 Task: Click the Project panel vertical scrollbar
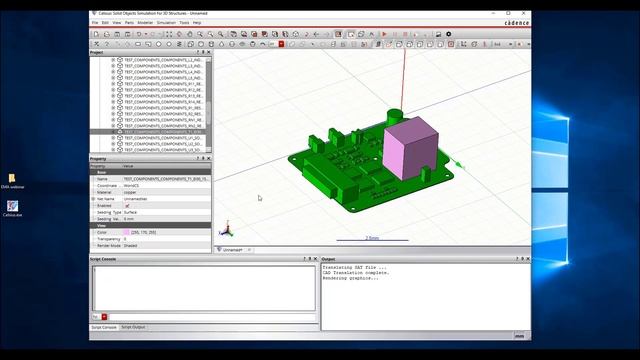[209, 104]
